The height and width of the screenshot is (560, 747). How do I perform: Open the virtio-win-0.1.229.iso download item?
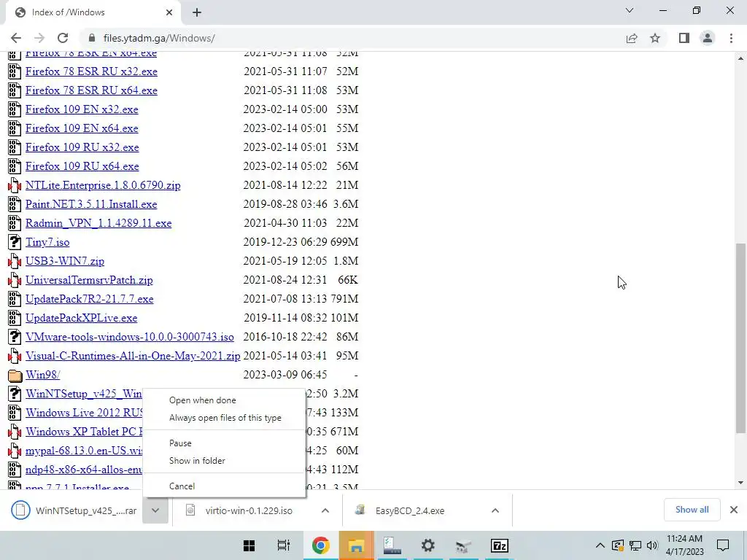pyautogui.click(x=248, y=510)
